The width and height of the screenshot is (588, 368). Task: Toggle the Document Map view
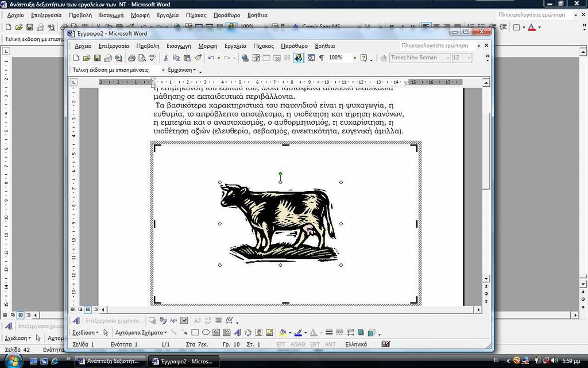coord(311,58)
